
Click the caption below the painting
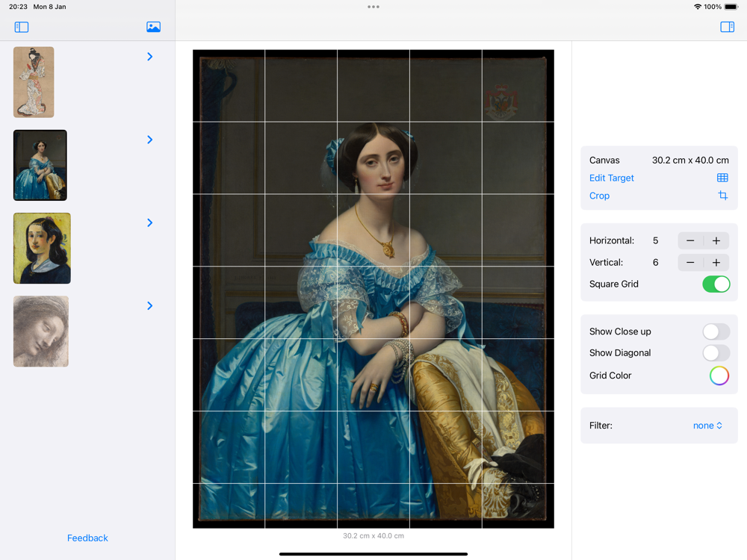coord(373,535)
